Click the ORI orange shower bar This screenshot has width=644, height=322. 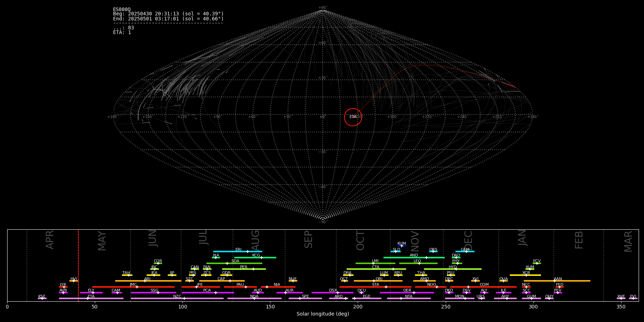(378, 281)
